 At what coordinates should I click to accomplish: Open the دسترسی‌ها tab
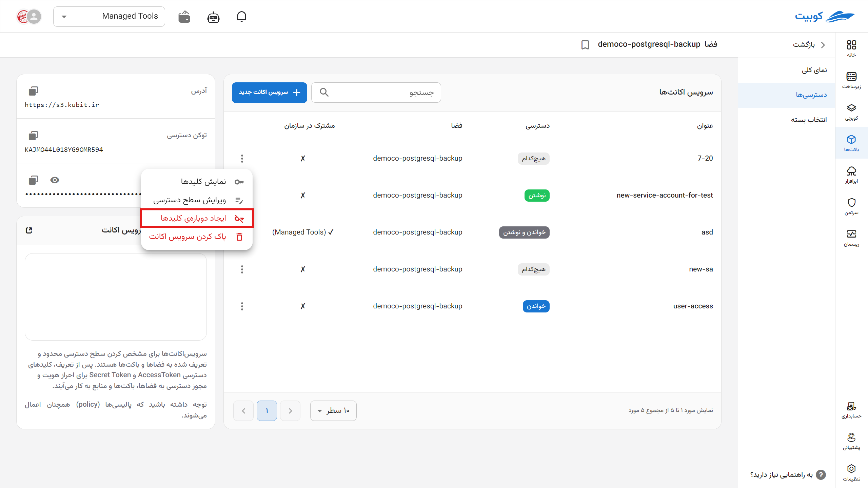tap(787, 95)
